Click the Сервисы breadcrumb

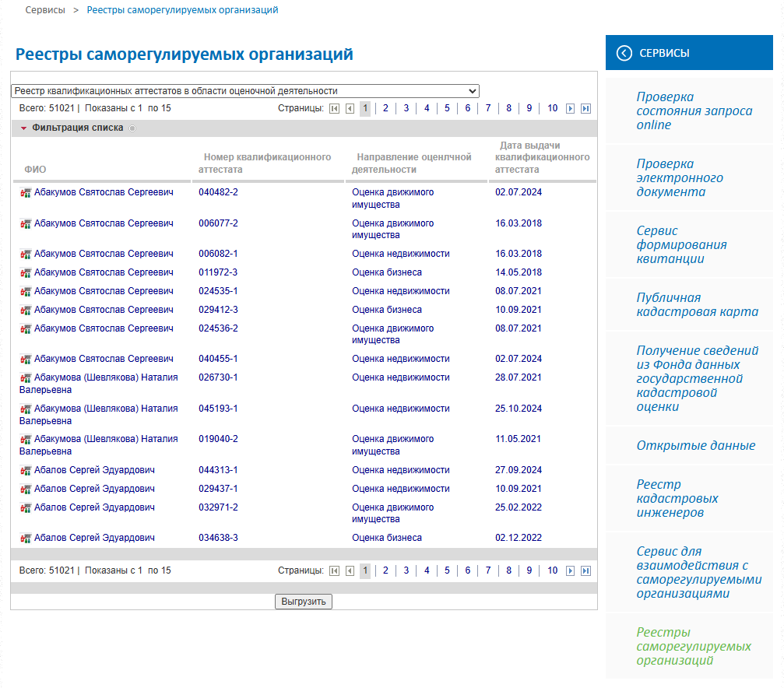(x=45, y=10)
